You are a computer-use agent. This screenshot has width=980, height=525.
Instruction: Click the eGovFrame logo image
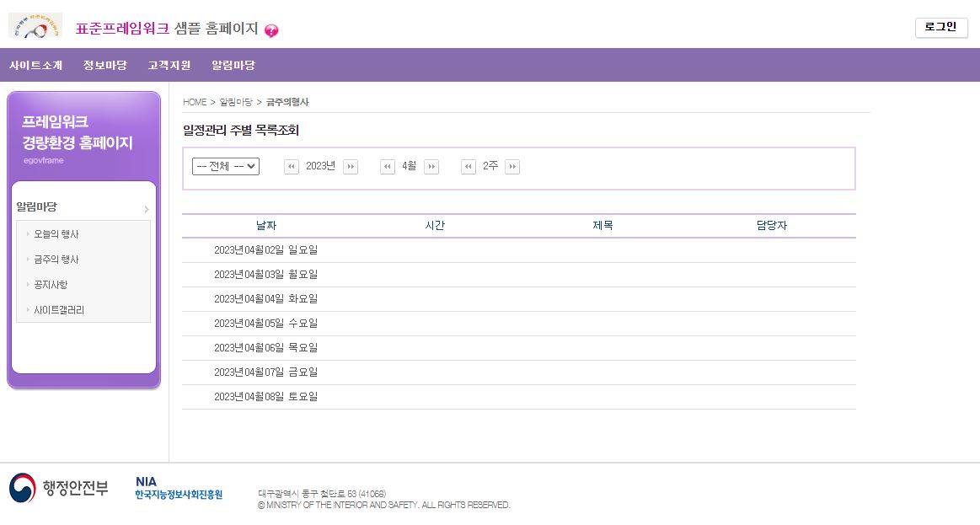[35, 25]
